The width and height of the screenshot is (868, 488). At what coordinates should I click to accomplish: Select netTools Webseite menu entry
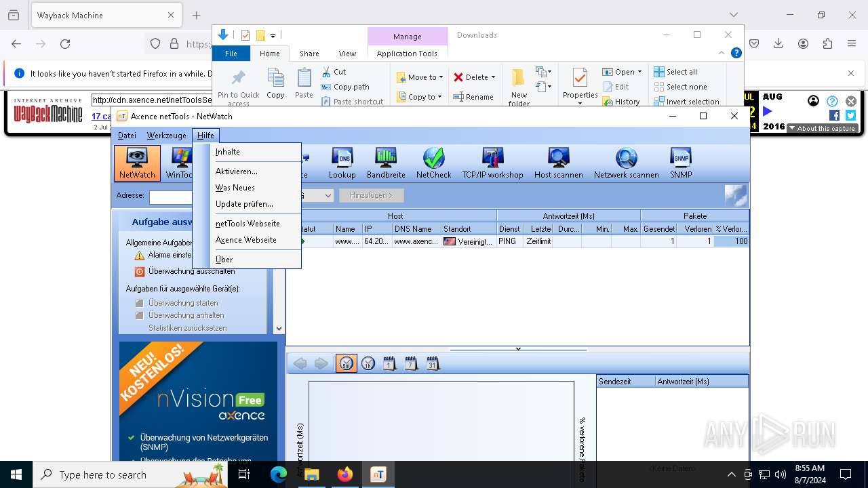tap(247, 224)
